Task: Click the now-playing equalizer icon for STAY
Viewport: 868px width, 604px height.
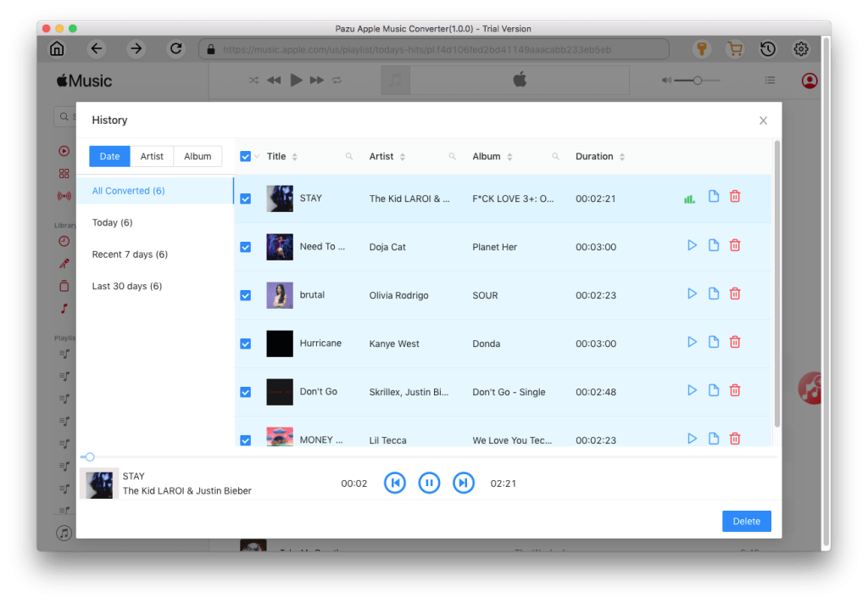Action: click(x=689, y=199)
